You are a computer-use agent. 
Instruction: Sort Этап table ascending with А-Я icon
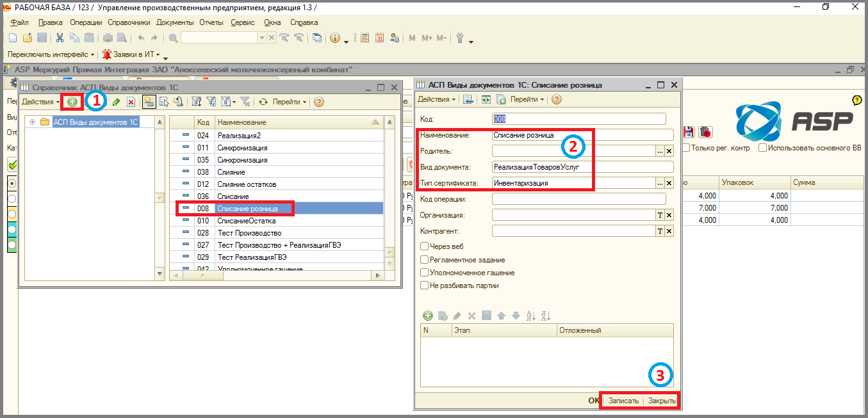[530, 316]
